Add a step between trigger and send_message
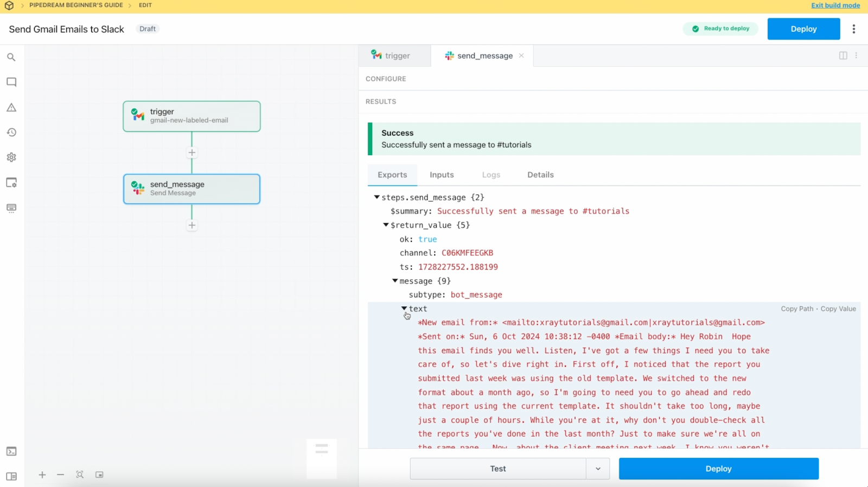This screenshot has height=487, width=868. (x=192, y=152)
